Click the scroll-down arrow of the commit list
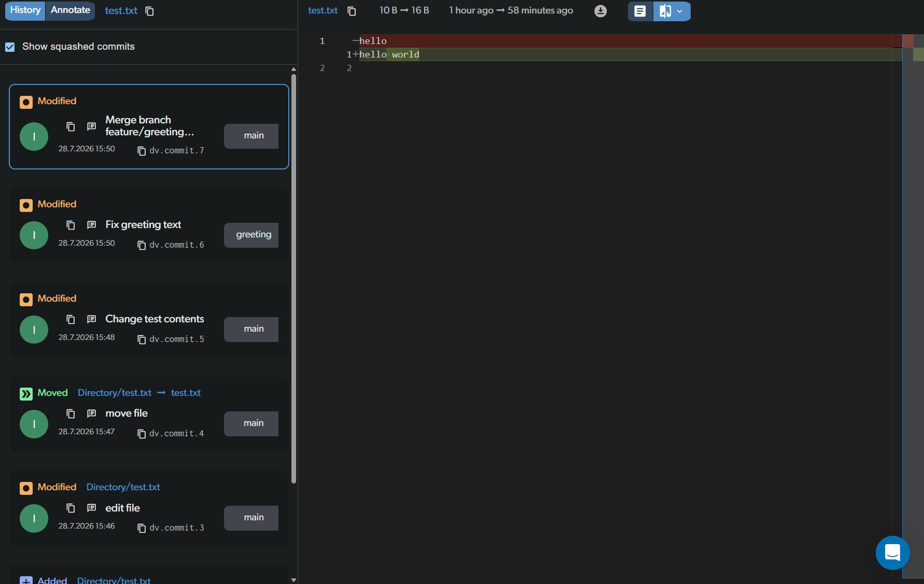Viewport: 924px width, 584px height. [x=294, y=580]
